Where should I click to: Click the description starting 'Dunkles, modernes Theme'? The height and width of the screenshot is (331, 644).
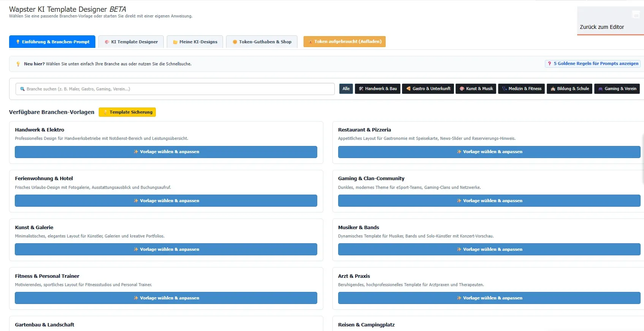410,187
